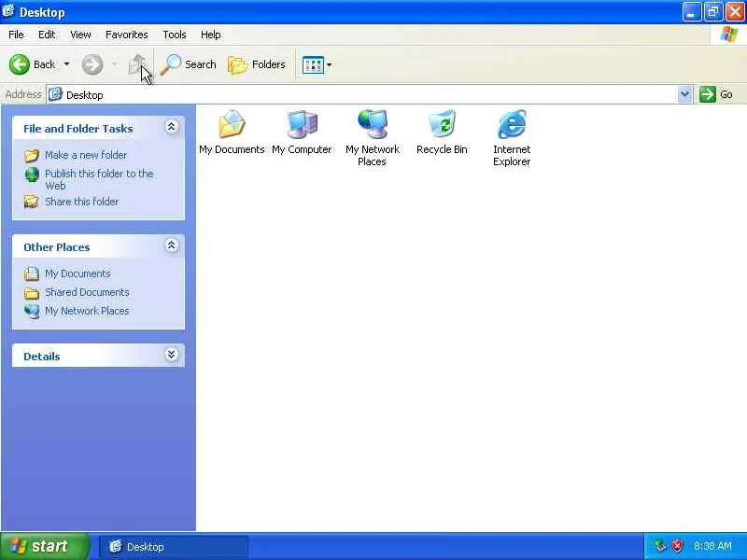Click the green Go arrow button
The width and height of the screenshot is (747, 560).
708,94
